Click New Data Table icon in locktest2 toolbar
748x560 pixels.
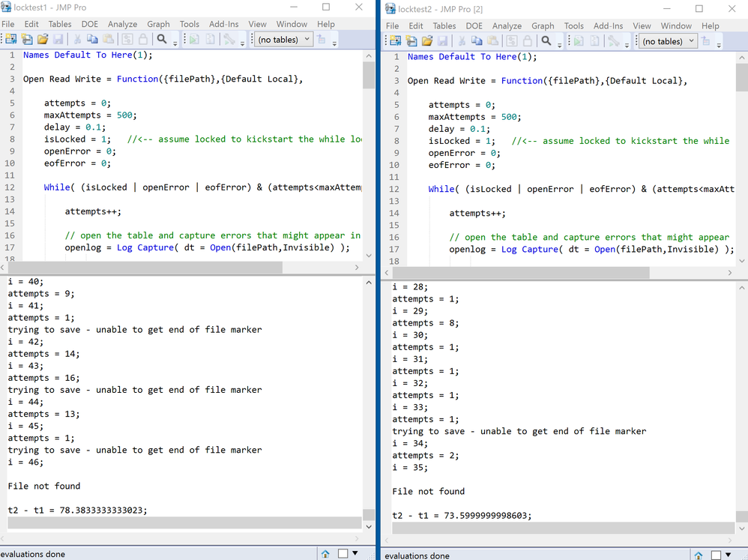[x=396, y=41]
